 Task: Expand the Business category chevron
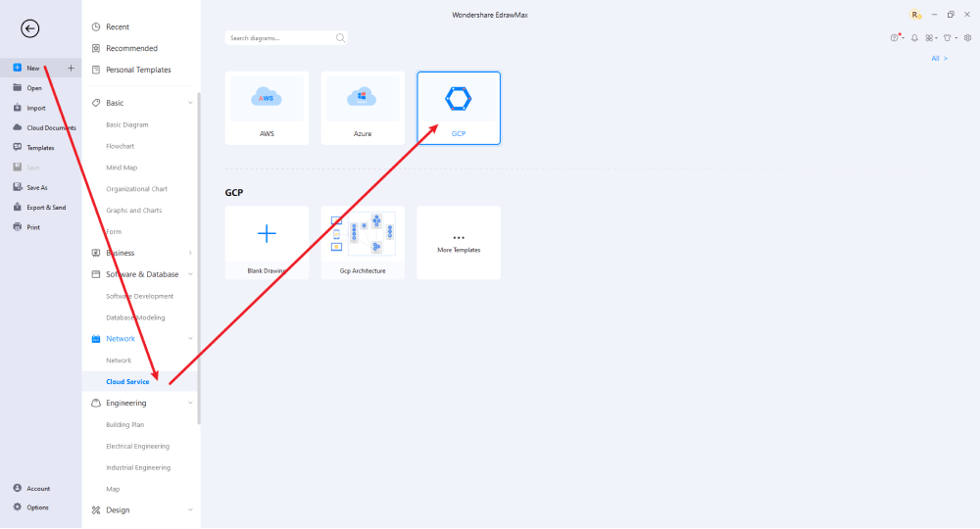click(190, 253)
